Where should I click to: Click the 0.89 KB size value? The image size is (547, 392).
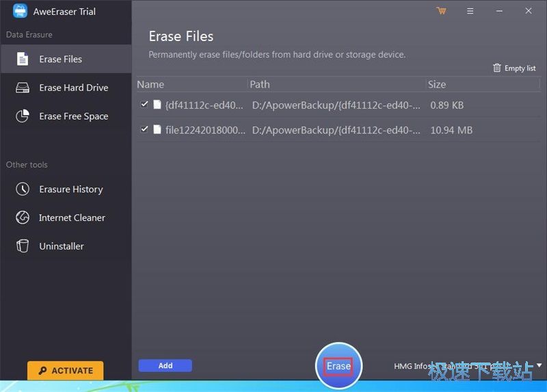(447, 105)
